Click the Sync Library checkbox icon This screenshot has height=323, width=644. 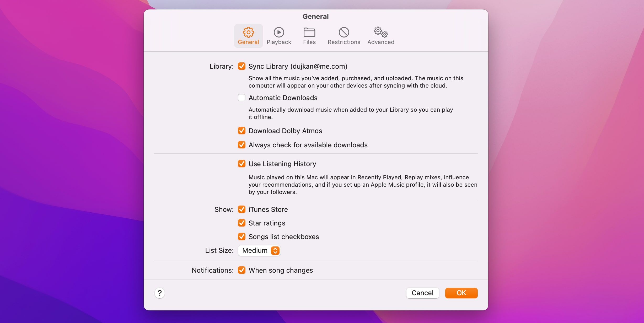pyautogui.click(x=241, y=66)
